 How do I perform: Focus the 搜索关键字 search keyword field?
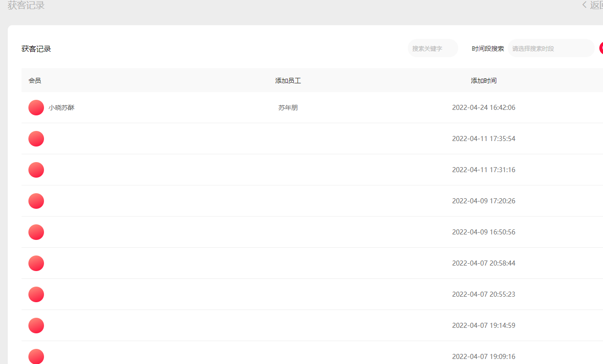point(433,49)
